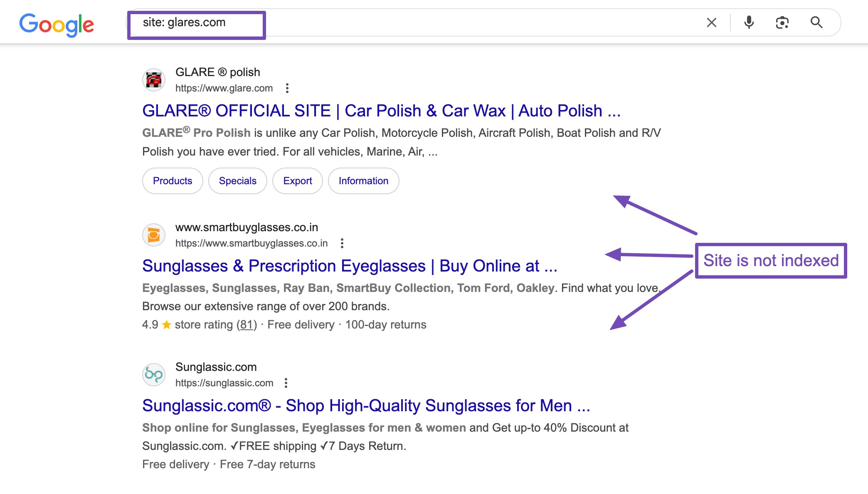
Task: Clear the search query with X icon
Action: pos(712,22)
